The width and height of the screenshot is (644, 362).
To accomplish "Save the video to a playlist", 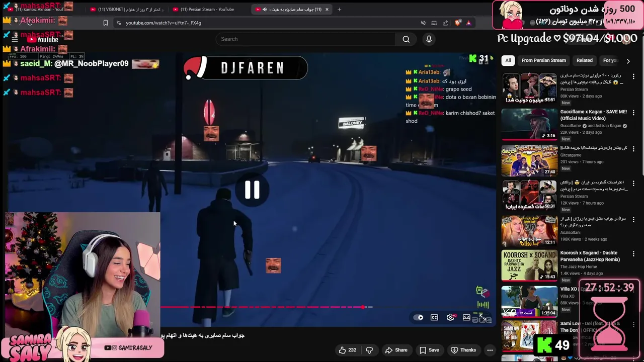I will pos(429,350).
